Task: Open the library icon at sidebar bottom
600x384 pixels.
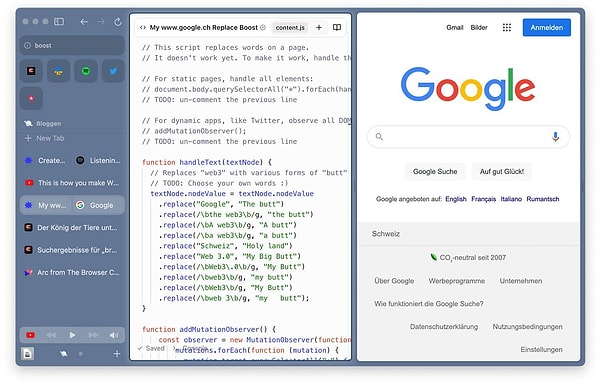Action: tap(28, 354)
